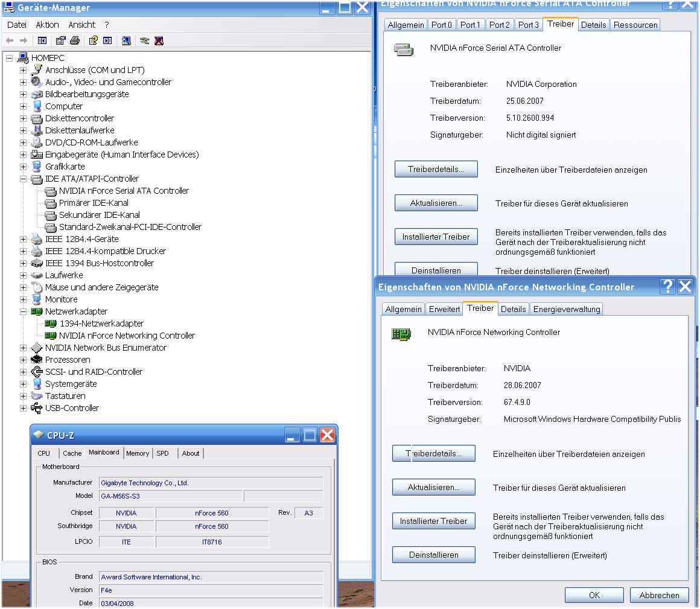Click the SCSI- und RAID-Controller icon
The width and height of the screenshot is (700, 609).
(x=36, y=371)
